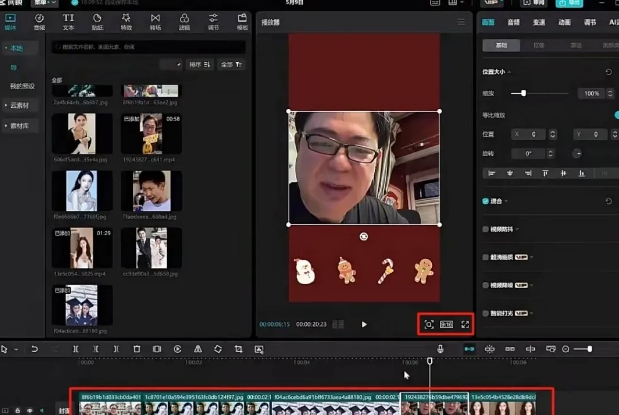The width and height of the screenshot is (619, 415).
Task: Open the 文本 text tool icon
Action: point(68,22)
